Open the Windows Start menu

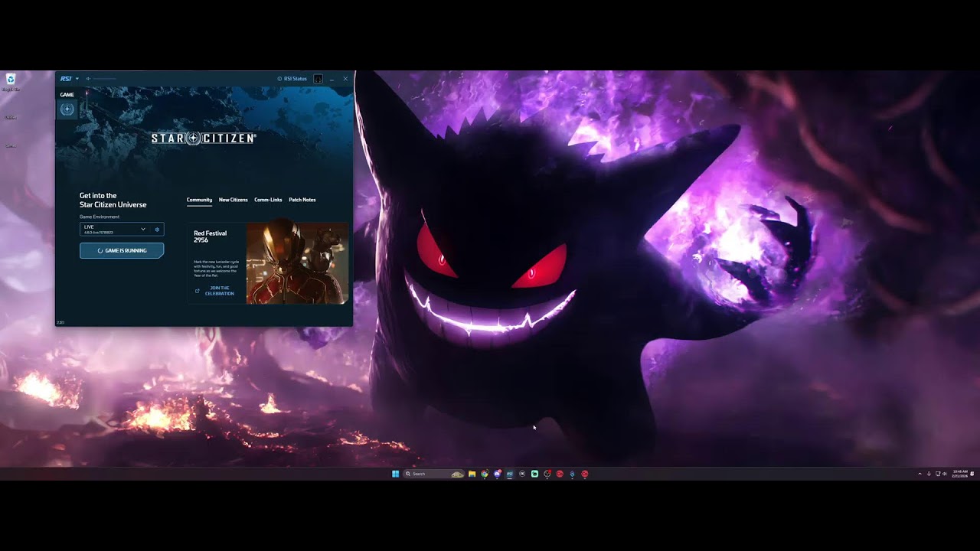point(395,474)
